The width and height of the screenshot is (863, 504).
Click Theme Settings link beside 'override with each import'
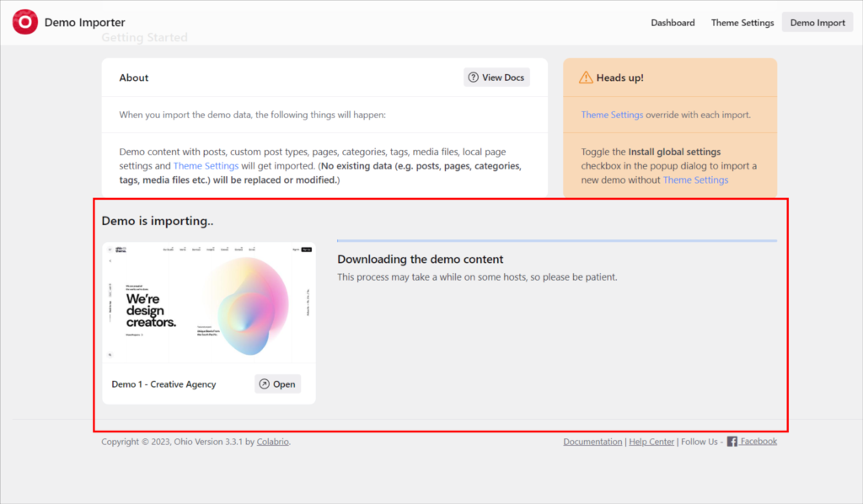point(612,115)
